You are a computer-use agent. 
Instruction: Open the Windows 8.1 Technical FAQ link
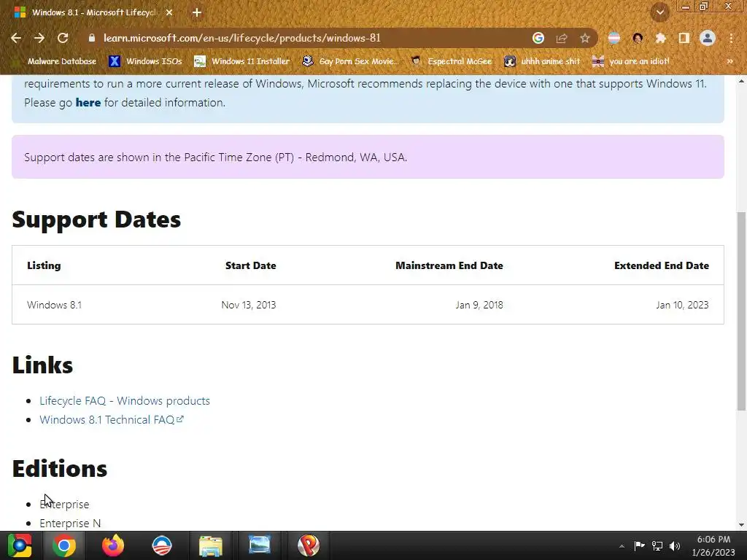tap(112, 419)
